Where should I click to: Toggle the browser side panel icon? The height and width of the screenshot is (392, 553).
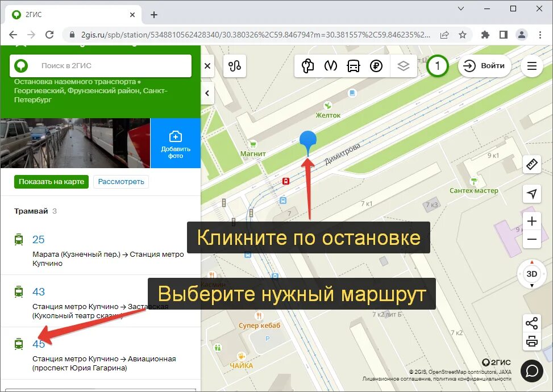click(x=504, y=35)
